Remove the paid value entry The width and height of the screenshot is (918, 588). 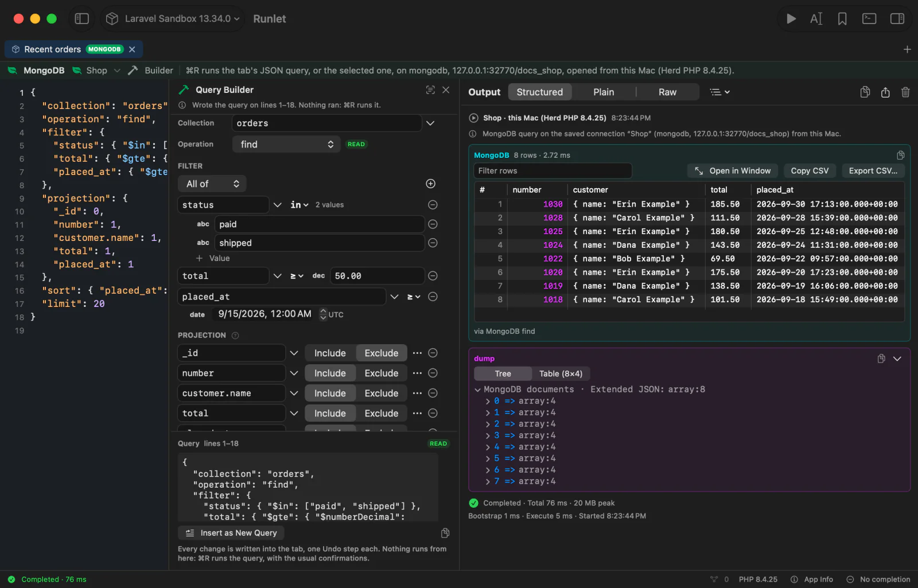coord(433,224)
